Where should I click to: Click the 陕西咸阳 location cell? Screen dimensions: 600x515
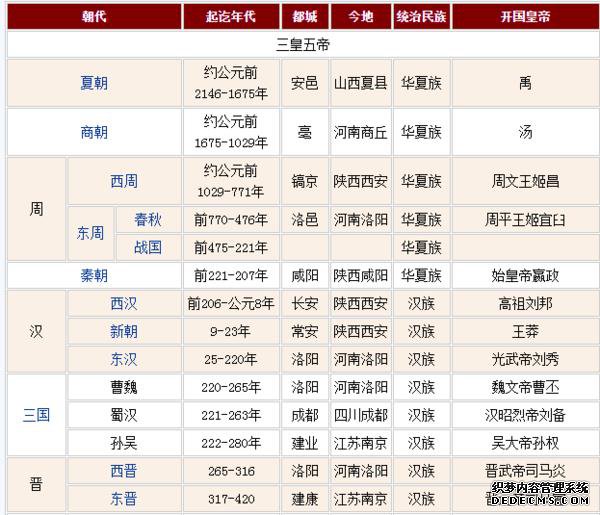coord(361,275)
